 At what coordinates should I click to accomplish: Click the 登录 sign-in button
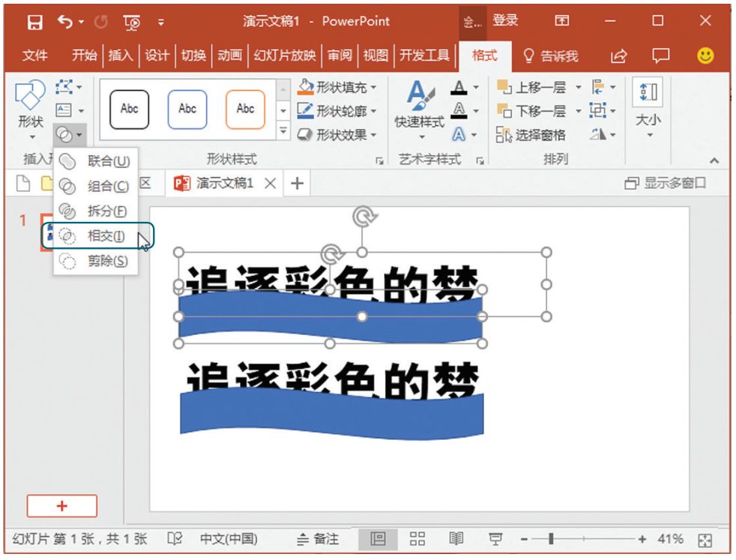(x=504, y=19)
